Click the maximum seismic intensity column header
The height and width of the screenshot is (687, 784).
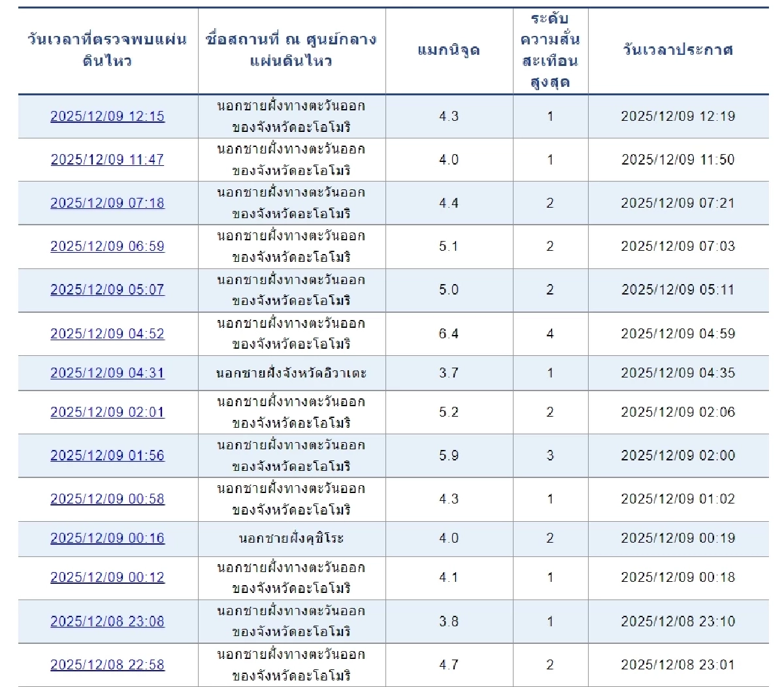click(x=551, y=48)
